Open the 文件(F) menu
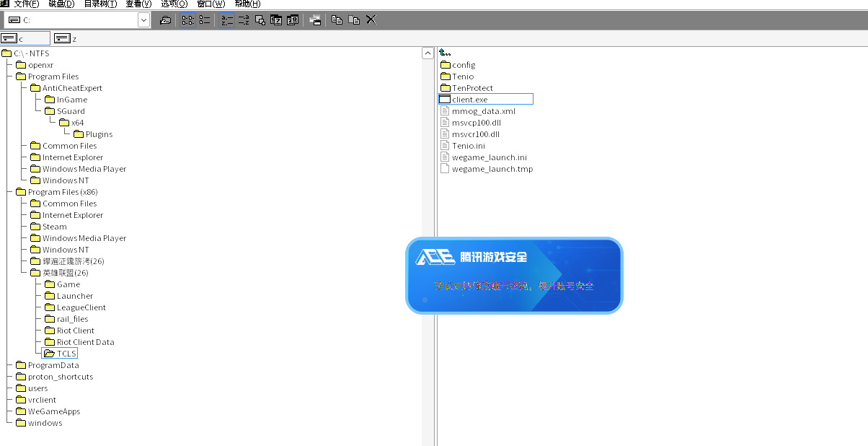 coord(27,4)
